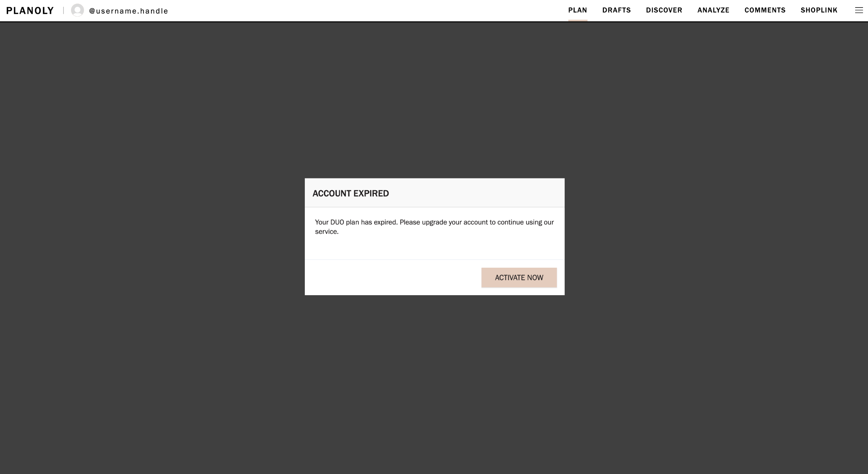The width and height of the screenshot is (868, 474).
Task: Switch to the DRAFTS tab
Action: point(616,10)
